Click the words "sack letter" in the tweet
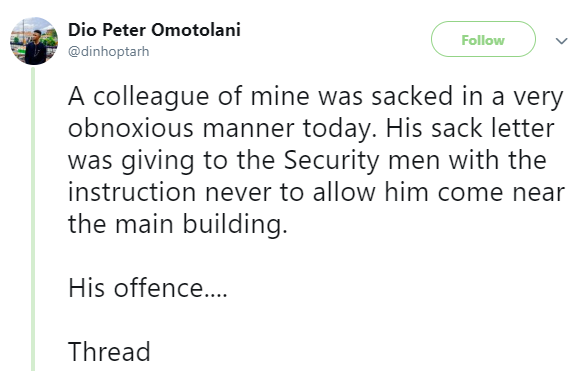 coord(493,128)
